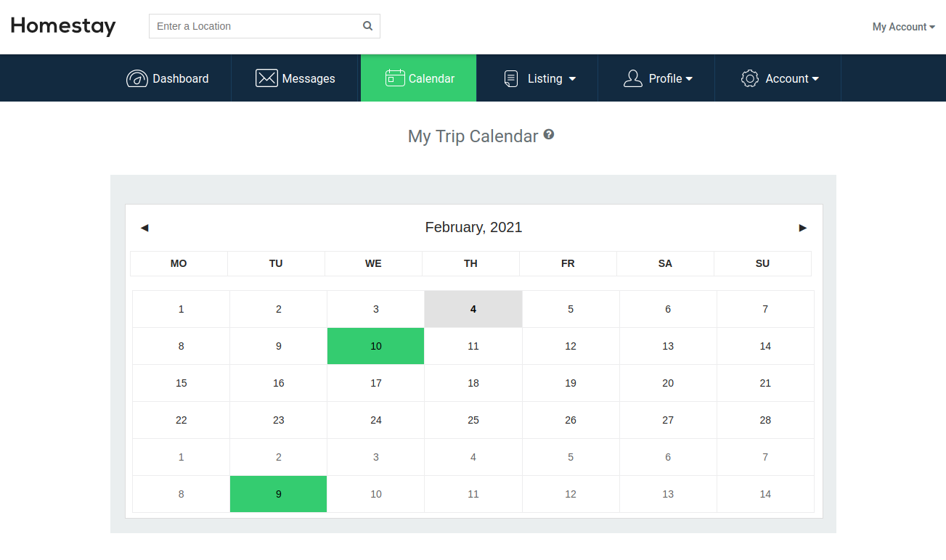946x560 pixels.
Task: Select the highlighted green date February 10
Action: click(x=375, y=346)
